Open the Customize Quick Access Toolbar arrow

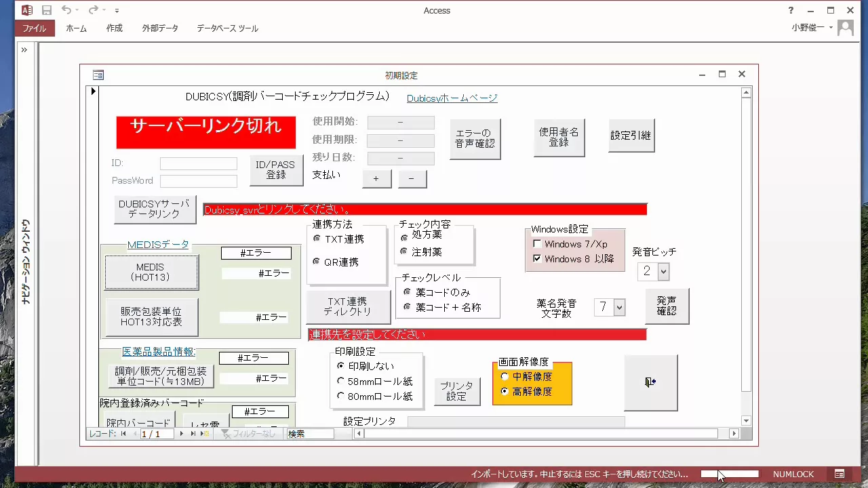pyautogui.click(x=117, y=11)
